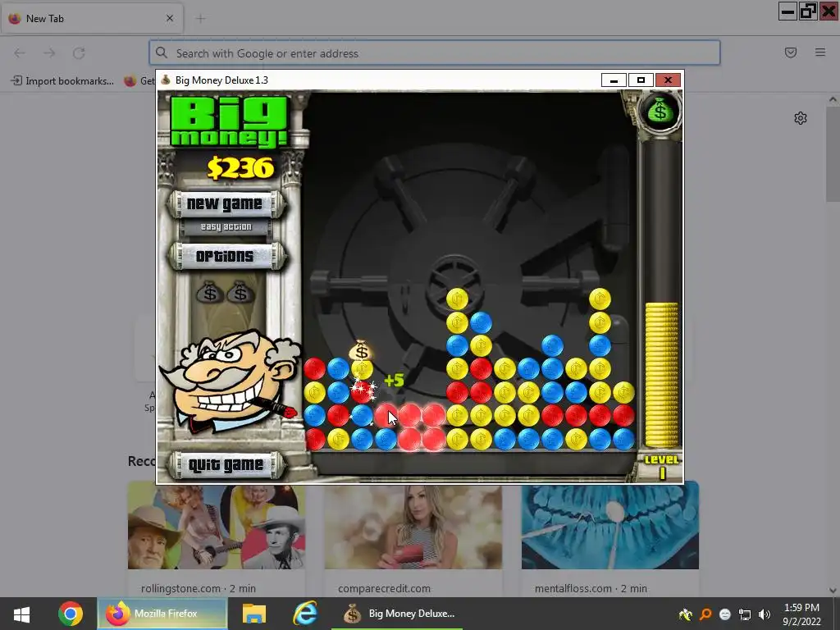Click the money bag coin above yellow ball
This screenshot has height=630, width=840.
point(362,351)
